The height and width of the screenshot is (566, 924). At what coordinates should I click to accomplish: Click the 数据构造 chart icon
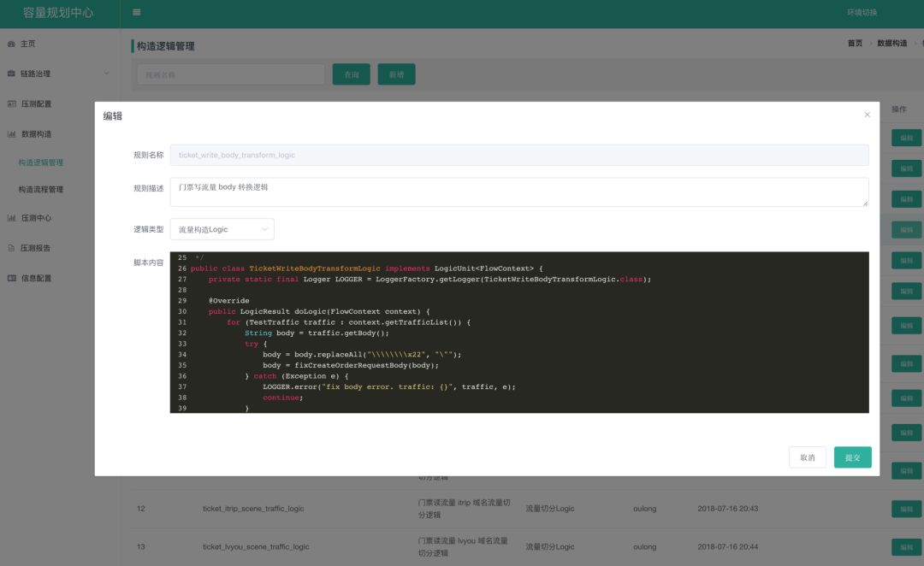[12, 133]
